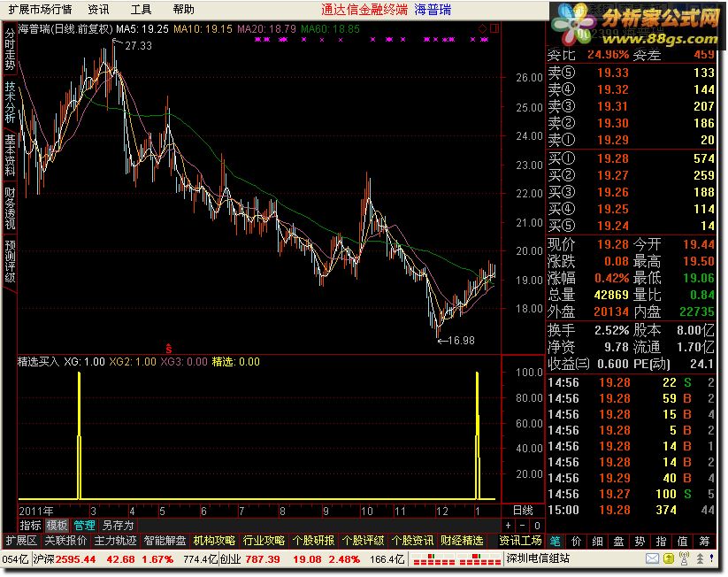Viewport: 728px width, 577px height.
Task: Select the 指标 tab below the chart
Action: tap(30, 526)
